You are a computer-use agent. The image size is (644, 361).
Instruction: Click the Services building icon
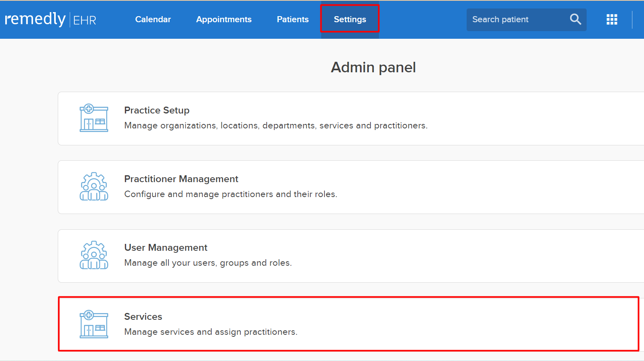pos(94,324)
